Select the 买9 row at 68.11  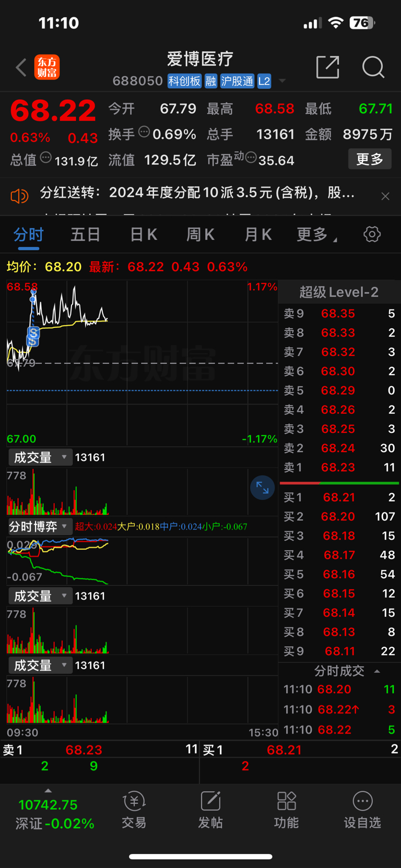coord(339,651)
